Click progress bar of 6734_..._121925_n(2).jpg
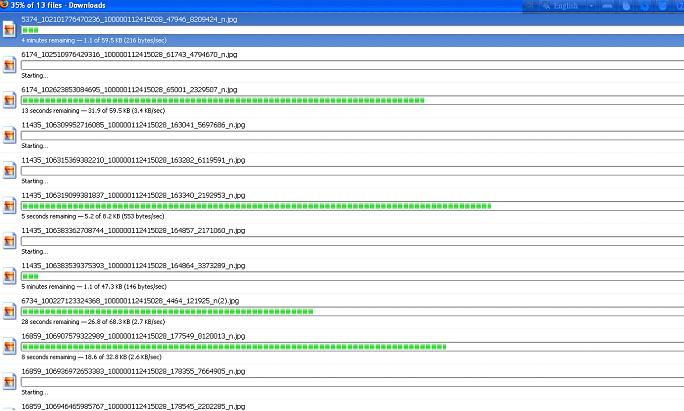Viewport: 684px width, 411px height. coord(352,312)
